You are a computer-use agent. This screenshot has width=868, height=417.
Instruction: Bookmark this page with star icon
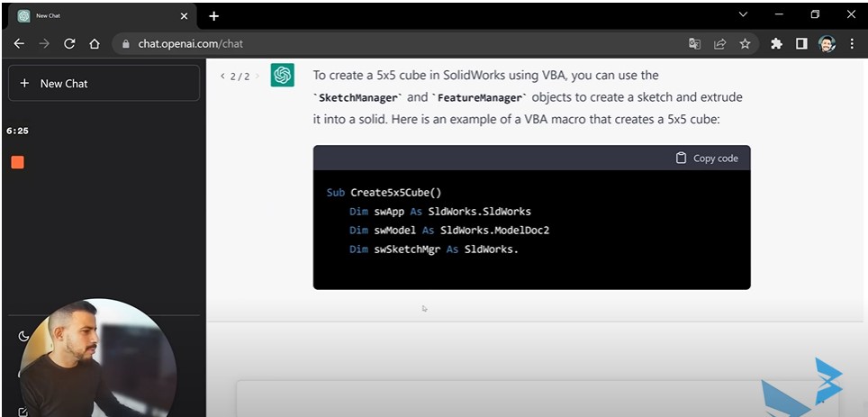point(746,44)
